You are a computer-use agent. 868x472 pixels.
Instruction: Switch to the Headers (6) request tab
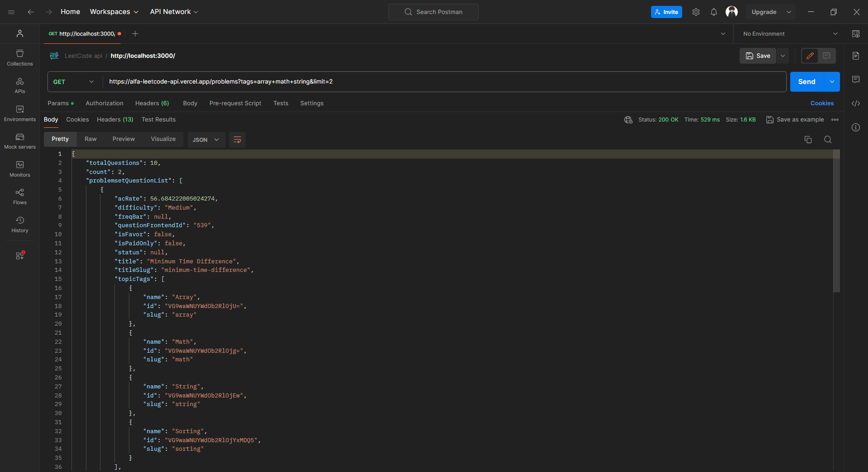tap(152, 103)
